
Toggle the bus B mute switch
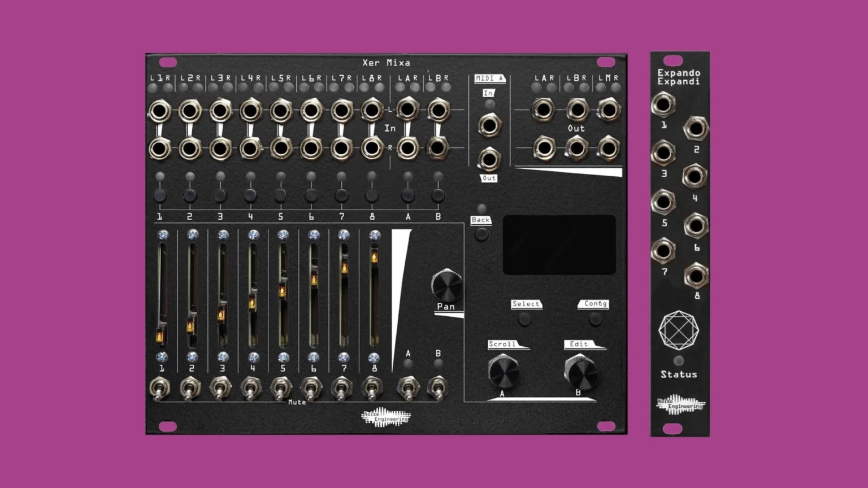tap(438, 388)
